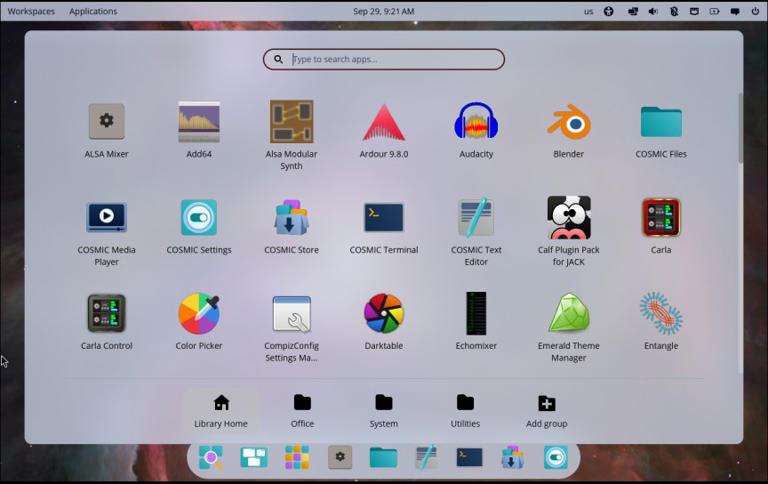
Task: Open keyboard layout 'us' indicator
Action: pyautogui.click(x=588, y=11)
